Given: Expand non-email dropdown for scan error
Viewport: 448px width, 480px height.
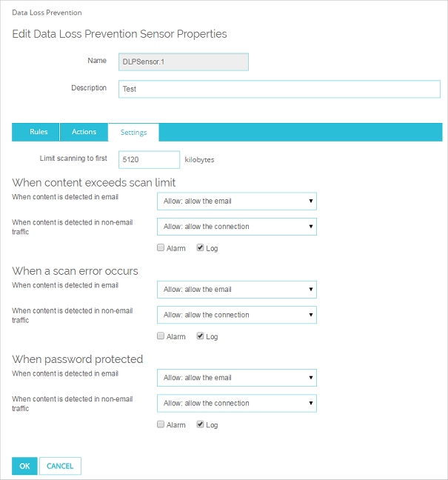Looking at the screenshot, I should [x=237, y=315].
